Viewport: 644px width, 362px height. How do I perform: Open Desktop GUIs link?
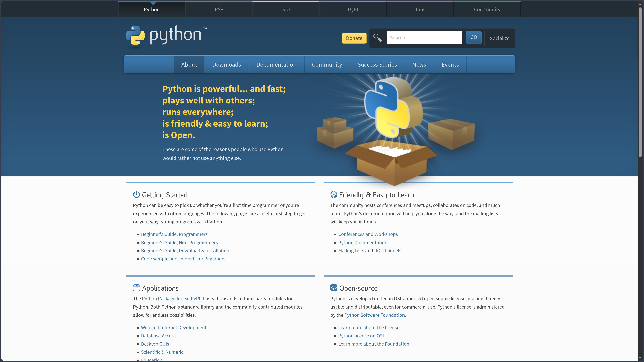tap(155, 344)
